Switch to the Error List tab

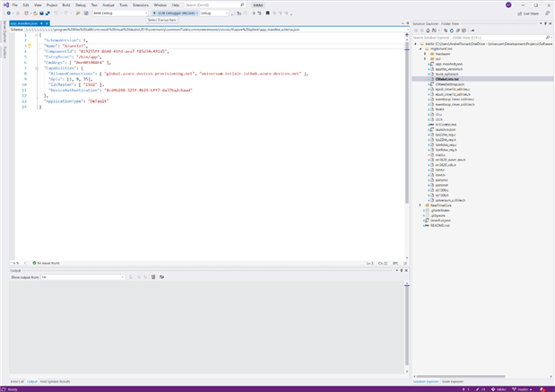(17, 381)
